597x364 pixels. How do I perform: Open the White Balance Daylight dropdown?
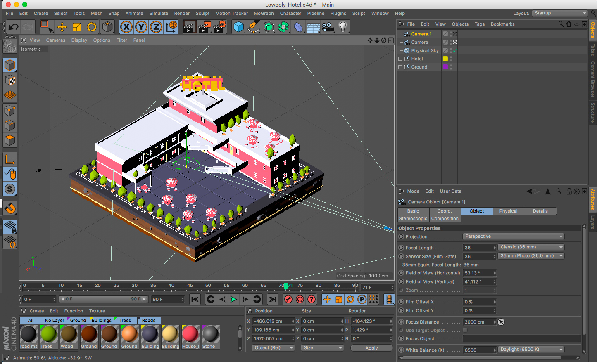coord(531,350)
